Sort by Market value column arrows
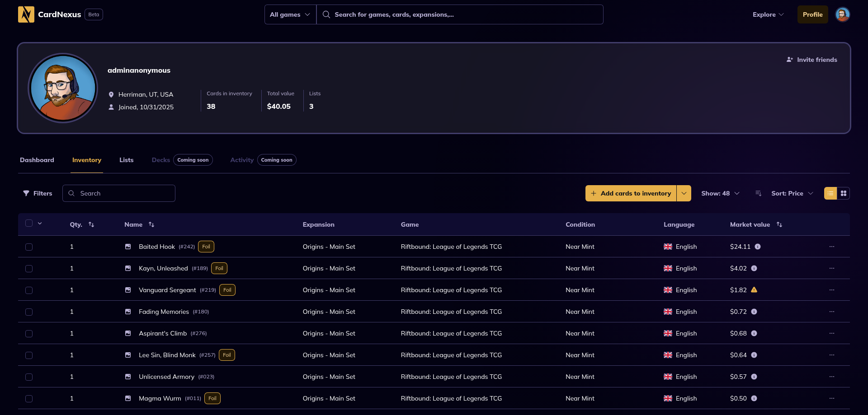Viewport: 868px width, 415px height. (779, 224)
